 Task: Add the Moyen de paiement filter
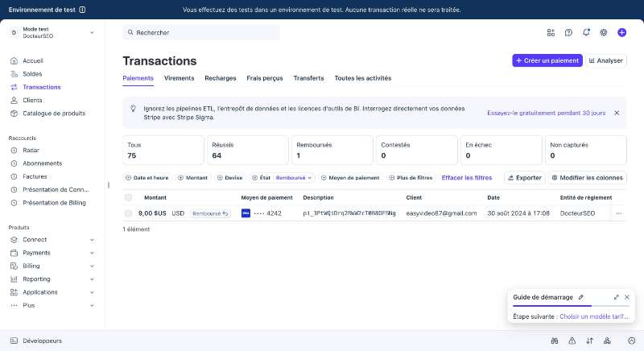[x=350, y=178]
